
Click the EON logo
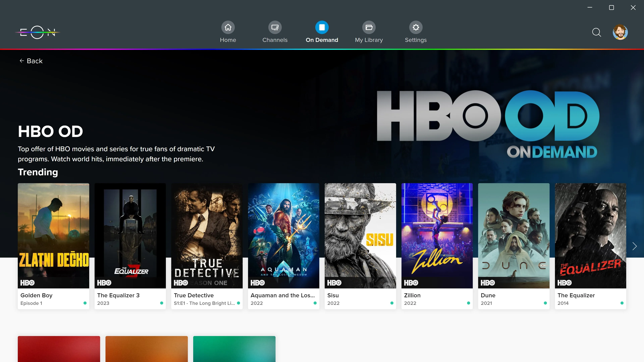point(38,32)
